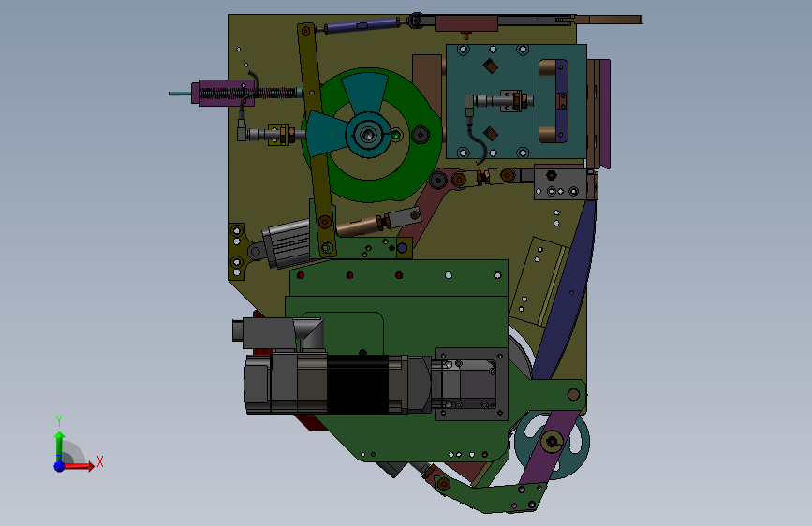Select the long olive lever arm
Viewport: 812px width, 526px height.
[316, 139]
